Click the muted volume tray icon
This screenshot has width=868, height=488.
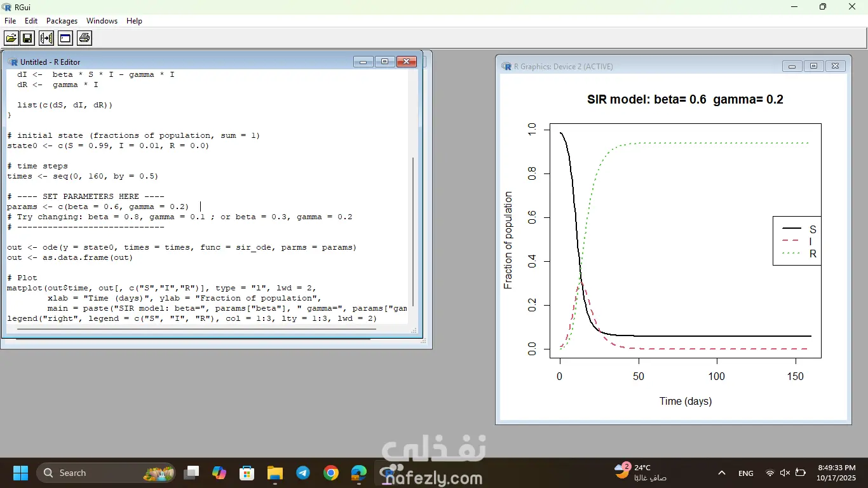(785, 473)
